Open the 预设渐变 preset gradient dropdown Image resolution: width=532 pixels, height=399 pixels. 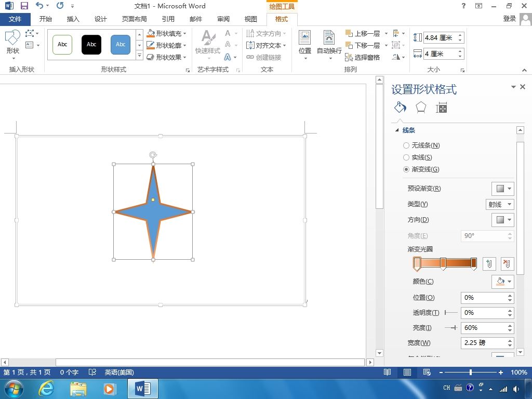(502, 189)
